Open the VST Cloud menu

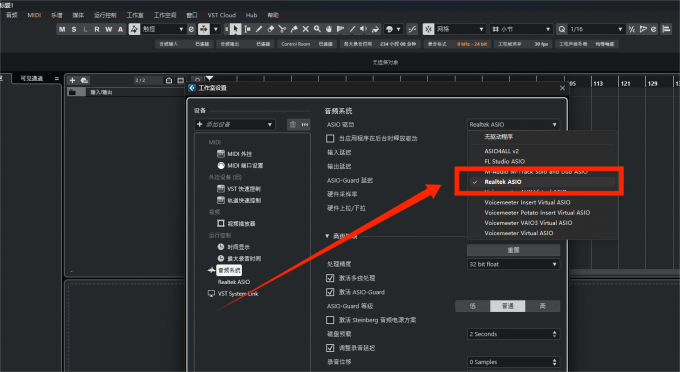click(x=222, y=15)
